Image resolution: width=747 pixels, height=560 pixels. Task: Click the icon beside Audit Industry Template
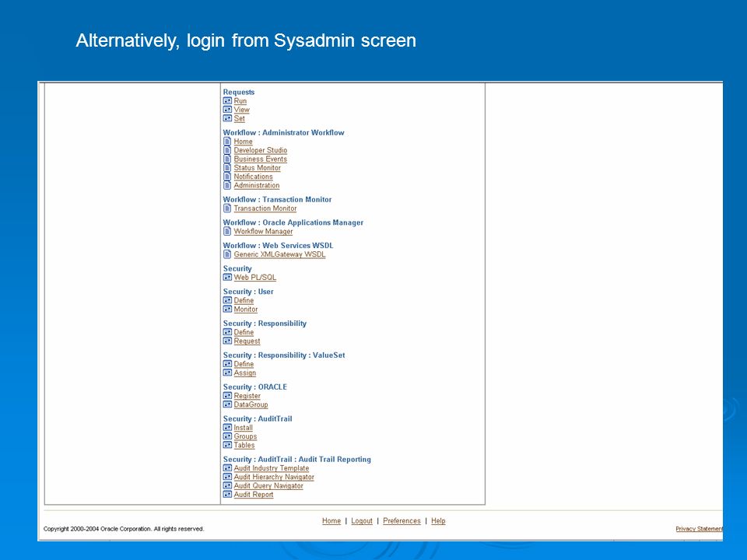click(227, 468)
